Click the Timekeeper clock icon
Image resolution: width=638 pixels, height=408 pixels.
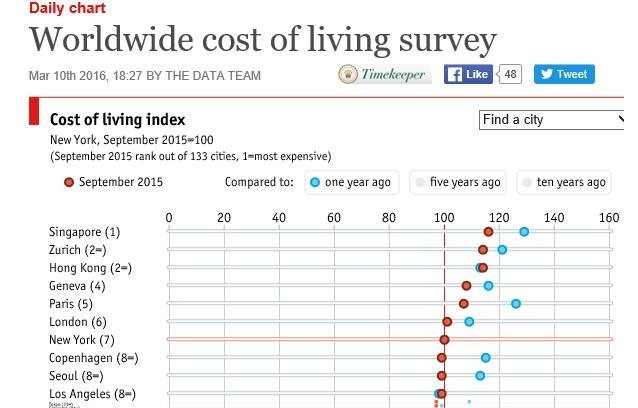(x=349, y=74)
